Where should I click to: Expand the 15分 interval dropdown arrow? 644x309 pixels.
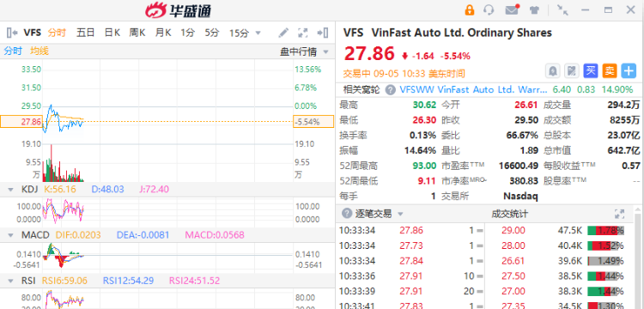click(258, 33)
